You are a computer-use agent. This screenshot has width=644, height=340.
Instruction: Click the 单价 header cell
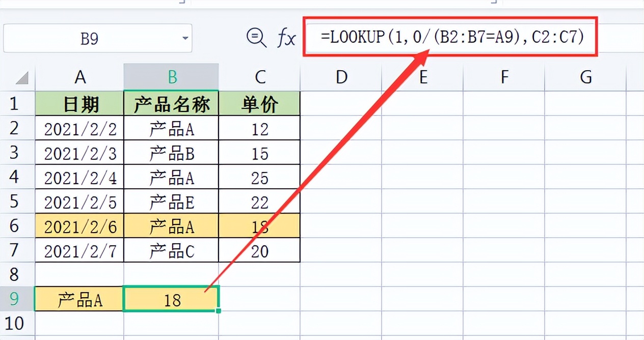[260, 103]
